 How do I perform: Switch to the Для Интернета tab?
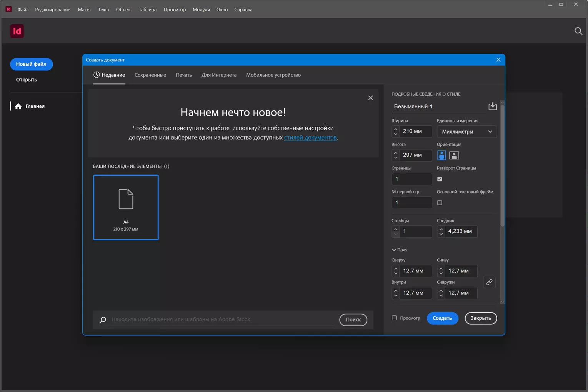click(x=219, y=75)
